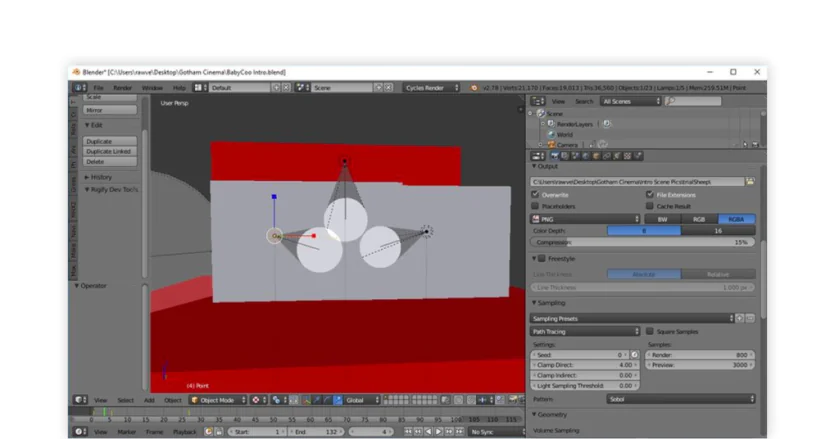
Task: Open the Object properties cube icon
Action: point(596,156)
